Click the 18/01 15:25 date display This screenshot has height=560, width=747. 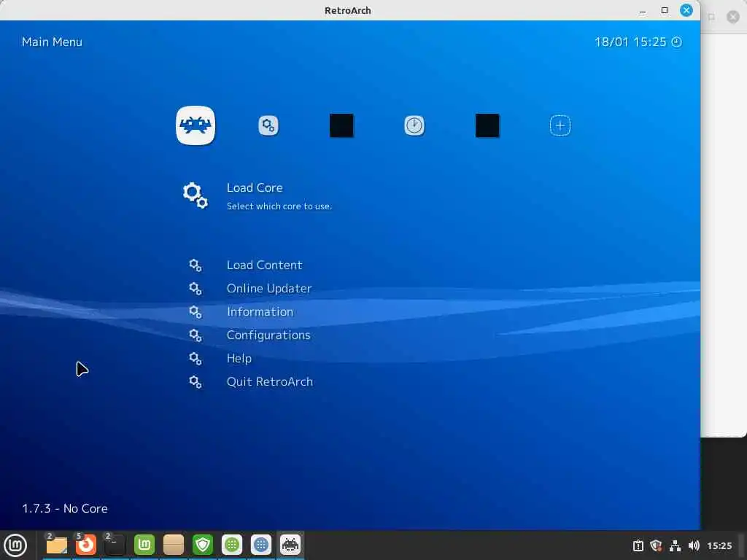click(x=630, y=42)
